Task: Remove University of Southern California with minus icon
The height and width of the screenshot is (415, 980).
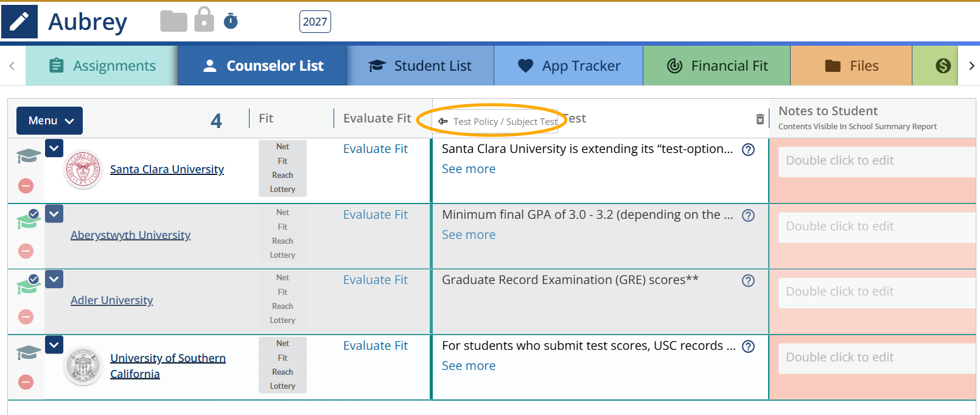Action: (26, 382)
